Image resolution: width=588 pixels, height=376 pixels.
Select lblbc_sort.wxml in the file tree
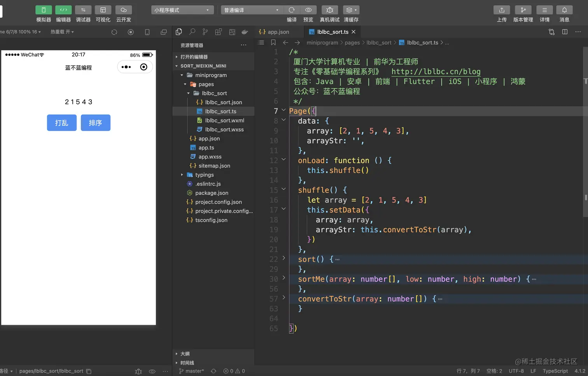(224, 120)
